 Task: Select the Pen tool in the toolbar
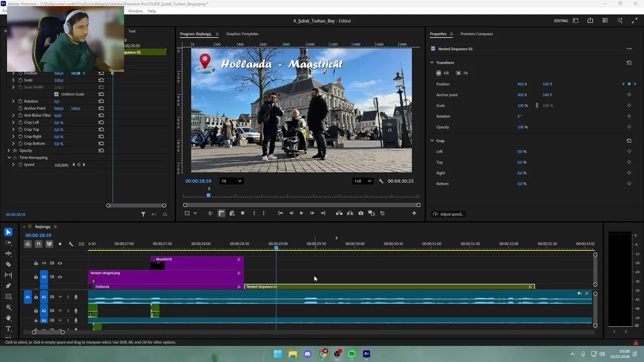pos(8,286)
